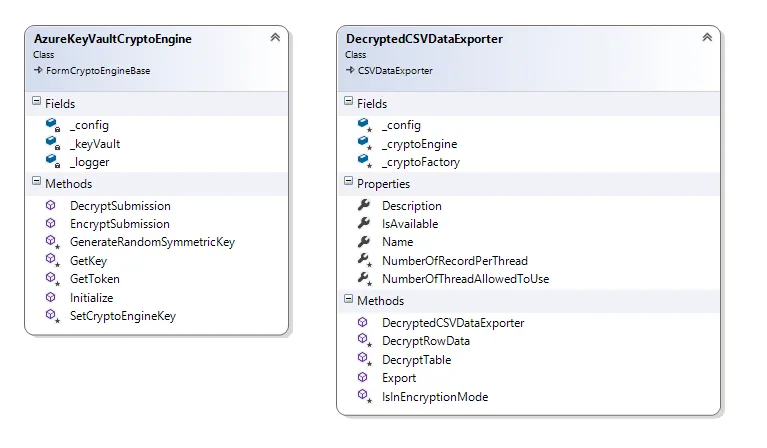The image size is (767, 448).
Task: Select the IsAvailable property name
Action: (410, 224)
